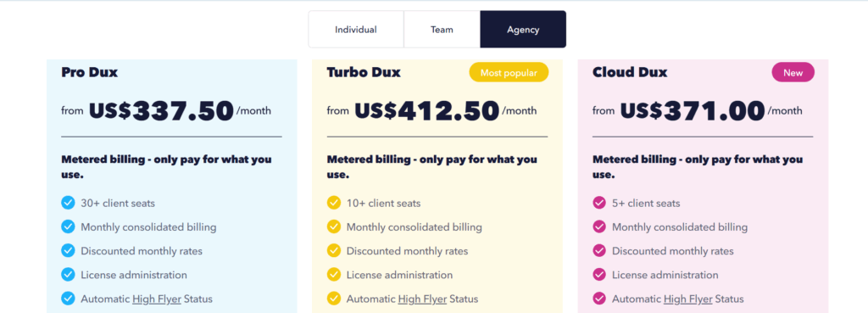Click the Most popular badge on Turbo Dux

tap(509, 73)
